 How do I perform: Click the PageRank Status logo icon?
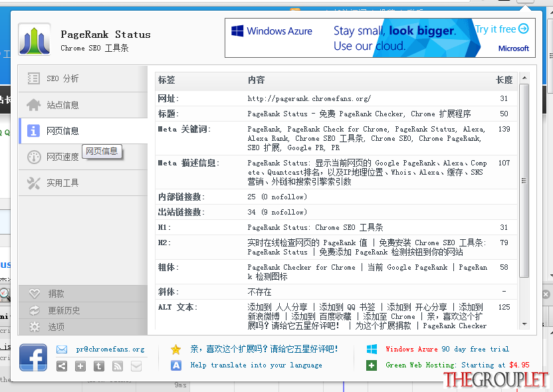coord(34,39)
